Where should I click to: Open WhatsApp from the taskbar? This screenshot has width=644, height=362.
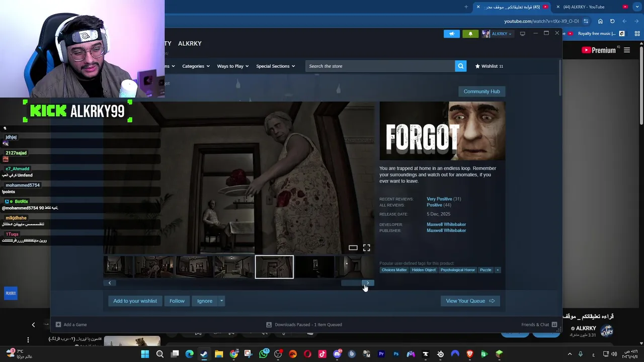point(264,354)
